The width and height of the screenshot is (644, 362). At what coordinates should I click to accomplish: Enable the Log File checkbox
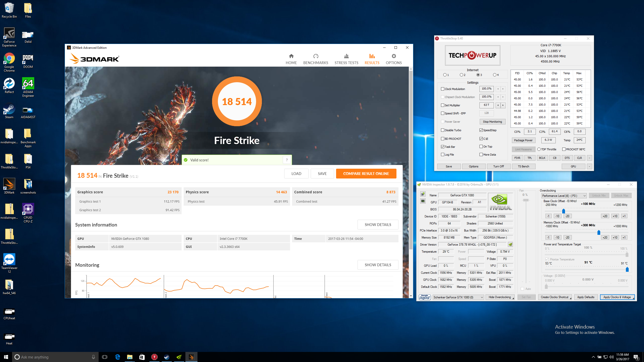coord(442,155)
